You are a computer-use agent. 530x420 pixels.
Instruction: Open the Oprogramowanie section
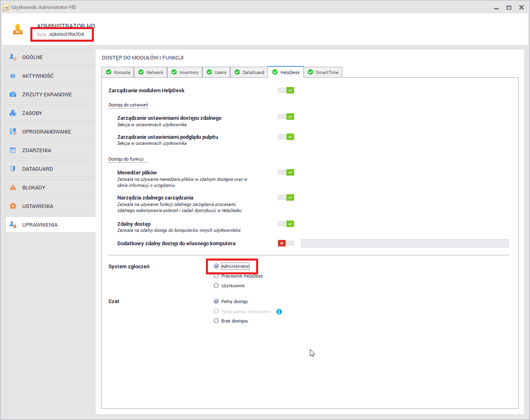(x=47, y=132)
